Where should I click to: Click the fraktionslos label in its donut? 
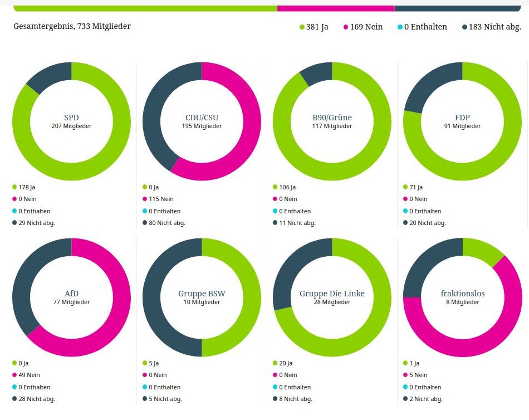[x=463, y=294]
